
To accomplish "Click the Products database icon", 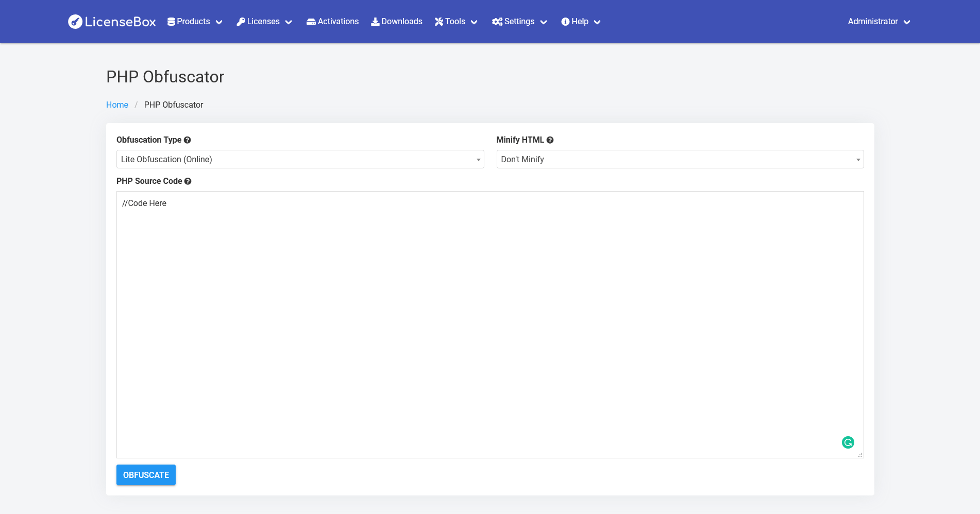I will [171, 22].
